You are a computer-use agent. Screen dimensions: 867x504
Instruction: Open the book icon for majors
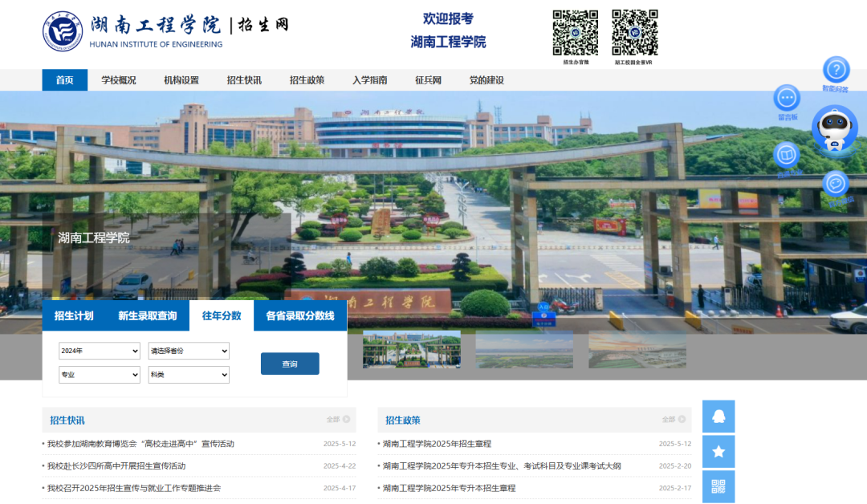click(x=787, y=155)
